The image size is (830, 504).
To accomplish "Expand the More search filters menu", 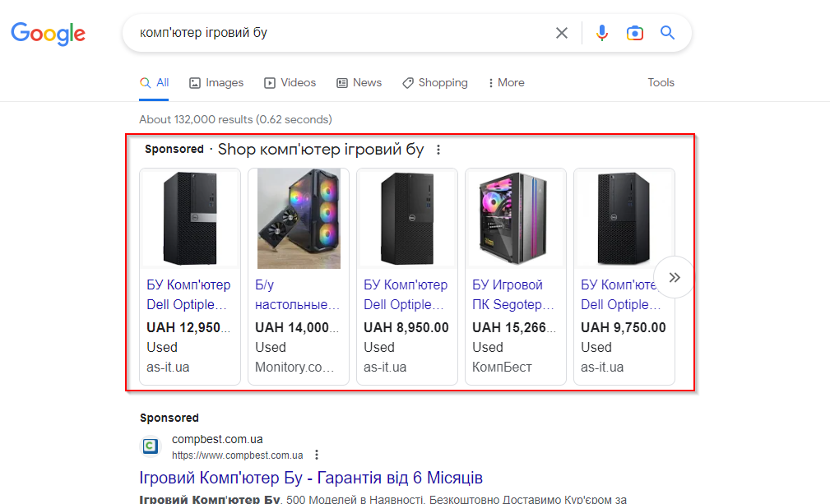I will 506,83.
